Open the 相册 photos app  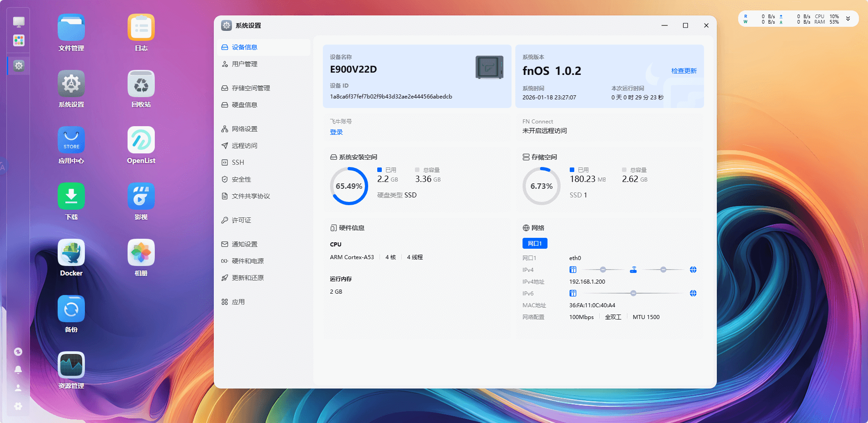pyautogui.click(x=141, y=253)
